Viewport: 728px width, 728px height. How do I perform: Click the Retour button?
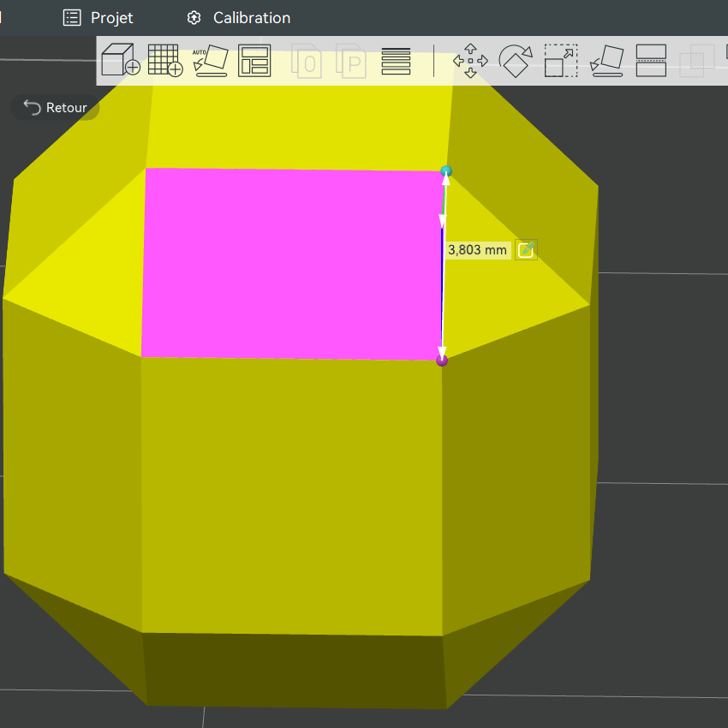pyautogui.click(x=56, y=107)
